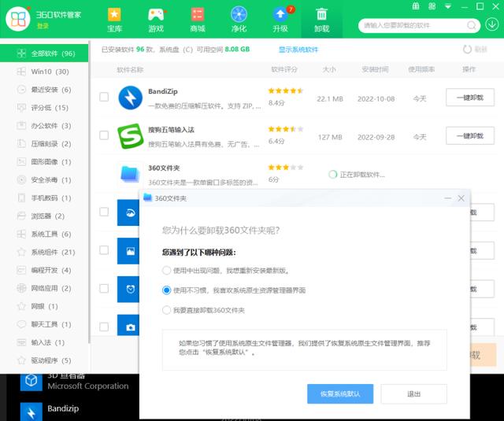Select the 编程开发 (4) category
The height and width of the screenshot is (421, 504).
(x=44, y=270)
